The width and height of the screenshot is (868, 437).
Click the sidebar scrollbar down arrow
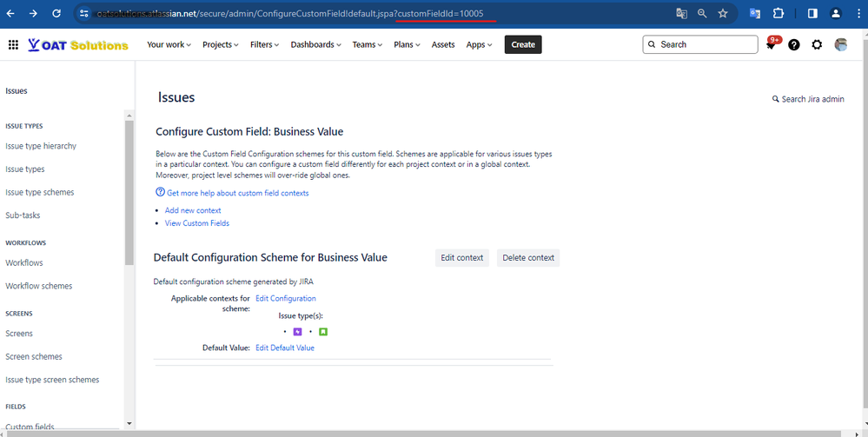point(129,424)
